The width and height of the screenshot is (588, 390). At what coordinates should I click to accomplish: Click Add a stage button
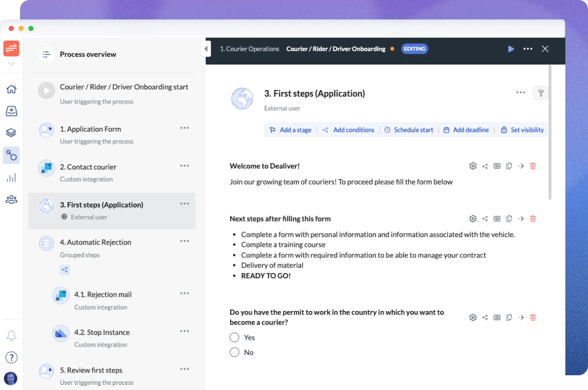pos(290,130)
